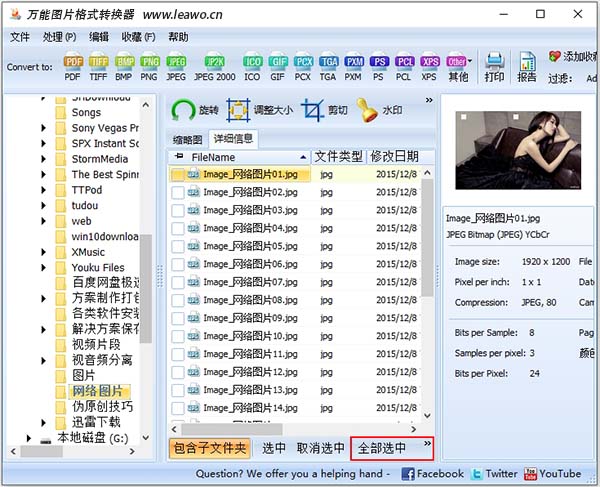Open 调整大小 resize tool
This screenshot has height=487, width=600.
pyautogui.click(x=259, y=110)
